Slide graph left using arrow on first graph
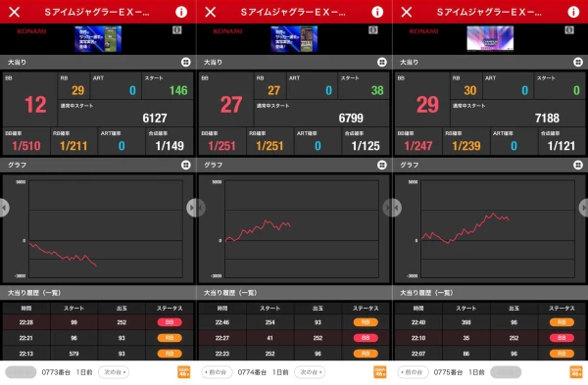 (4, 208)
